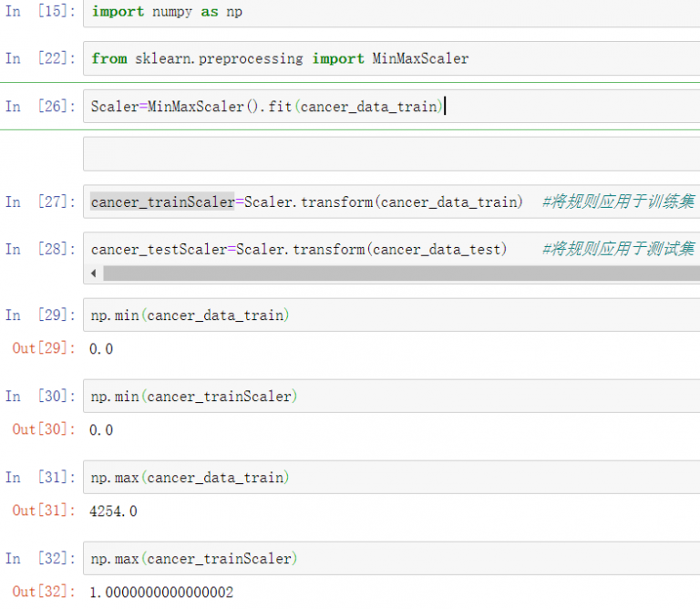Select the MinMaxScaler import code cell

point(365,58)
